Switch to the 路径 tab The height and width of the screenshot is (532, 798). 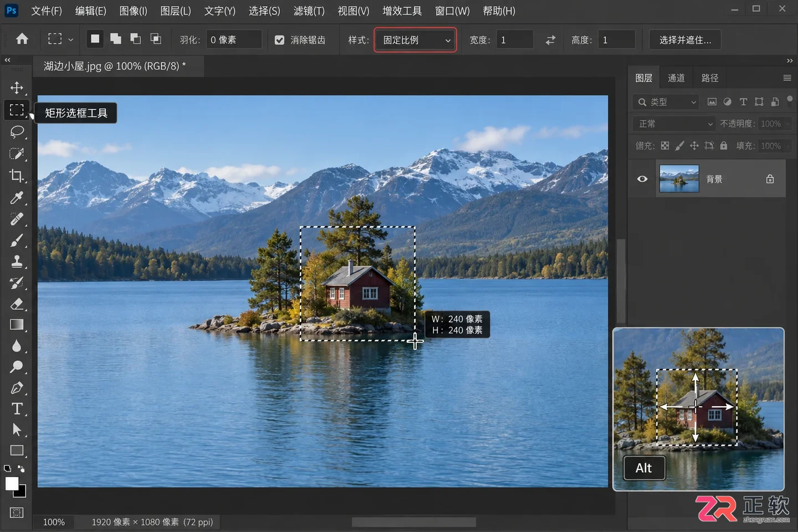tap(710, 78)
